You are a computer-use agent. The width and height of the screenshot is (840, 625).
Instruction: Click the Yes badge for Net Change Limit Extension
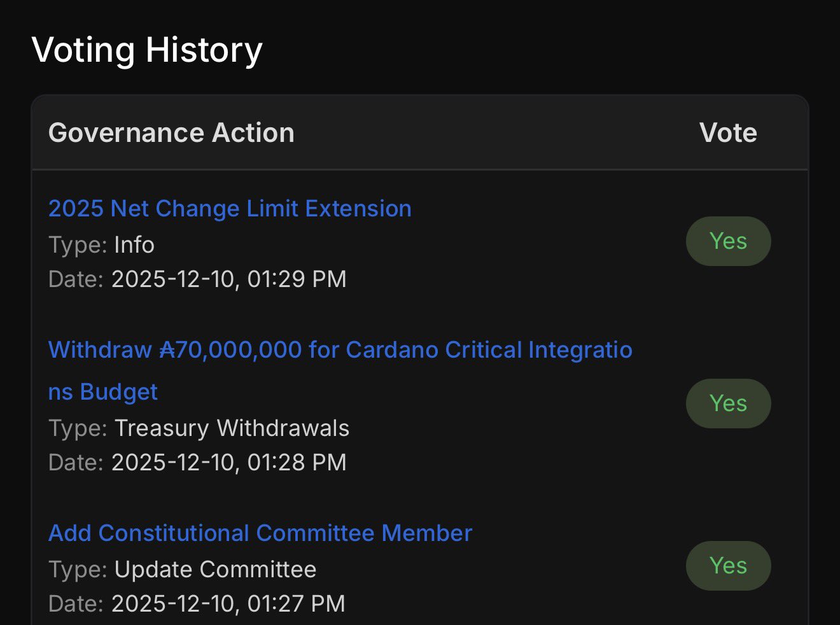click(728, 241)
